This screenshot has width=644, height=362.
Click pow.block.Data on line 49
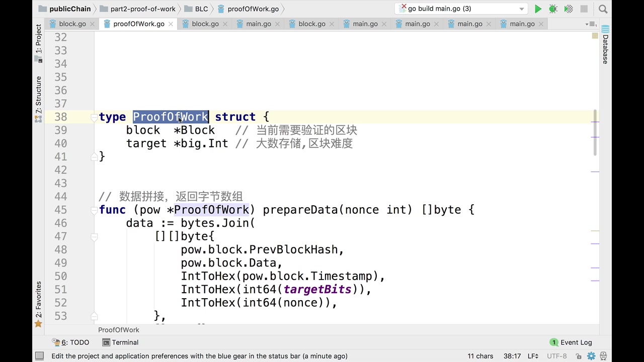click(228, 263)
